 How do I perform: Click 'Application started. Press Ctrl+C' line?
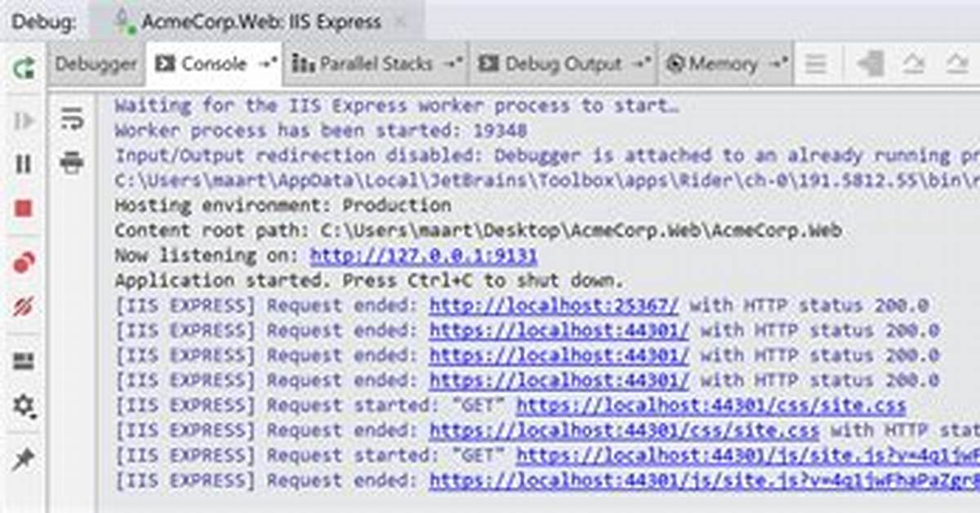(x=369, y=281)
